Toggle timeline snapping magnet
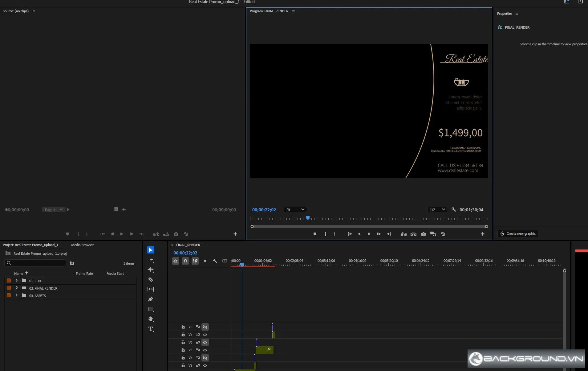 pyautogui.click(x=185, y=261)
